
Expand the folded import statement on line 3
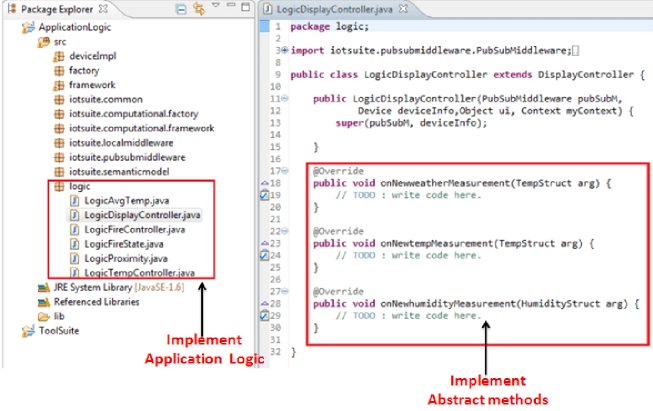click(x=286, y=49)
